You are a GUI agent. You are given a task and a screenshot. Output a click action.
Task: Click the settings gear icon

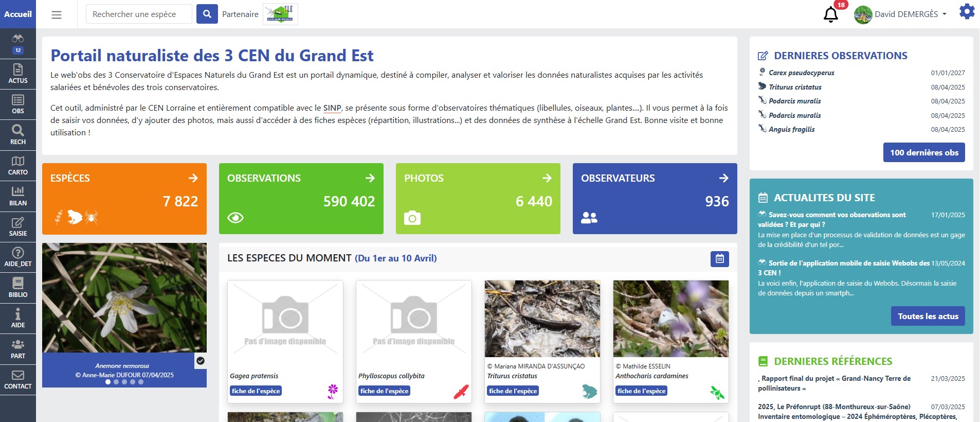coord(967,12)
